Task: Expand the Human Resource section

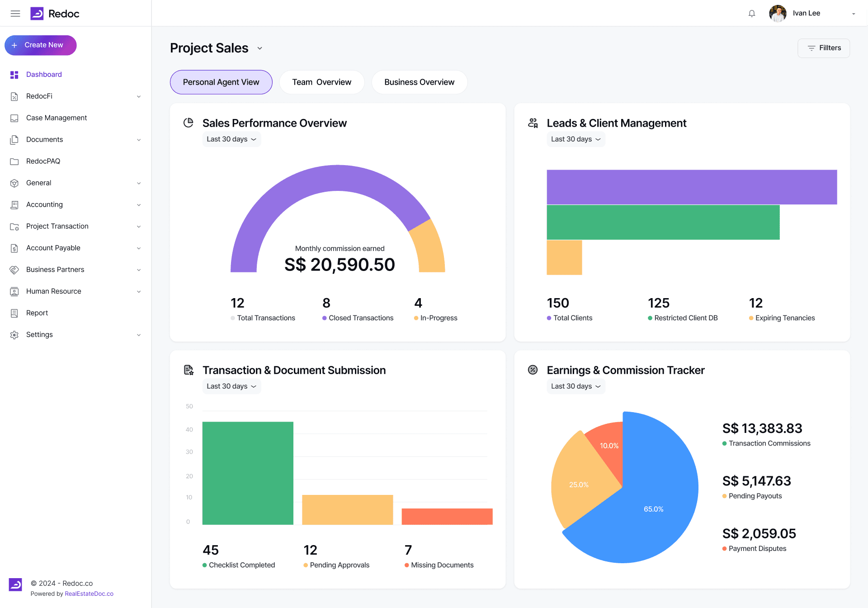Action: click(x=75, y=291)
